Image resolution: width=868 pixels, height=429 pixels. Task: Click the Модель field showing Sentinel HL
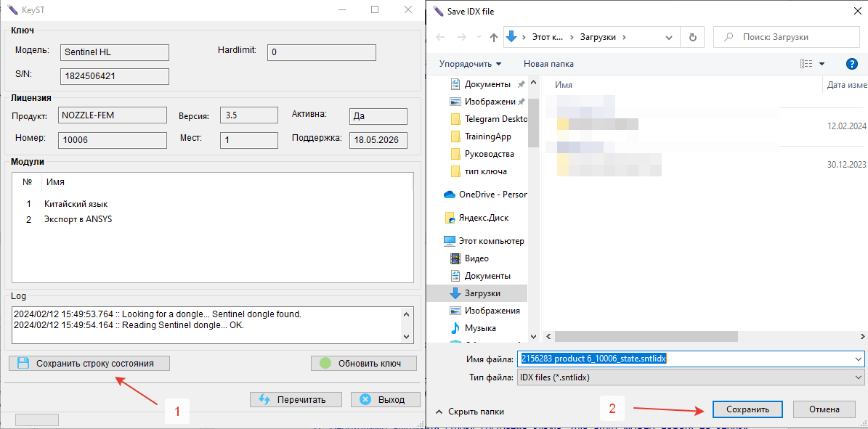114,52
